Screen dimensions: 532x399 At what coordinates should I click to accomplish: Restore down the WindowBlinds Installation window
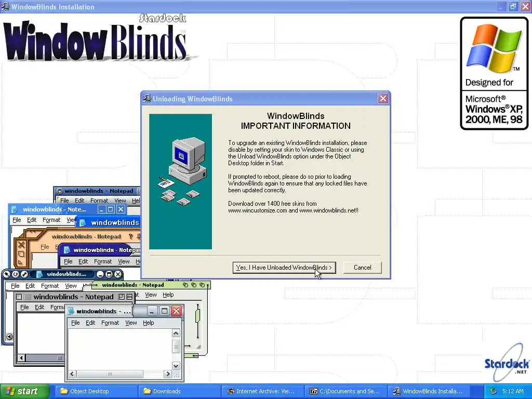coord(513,6)
